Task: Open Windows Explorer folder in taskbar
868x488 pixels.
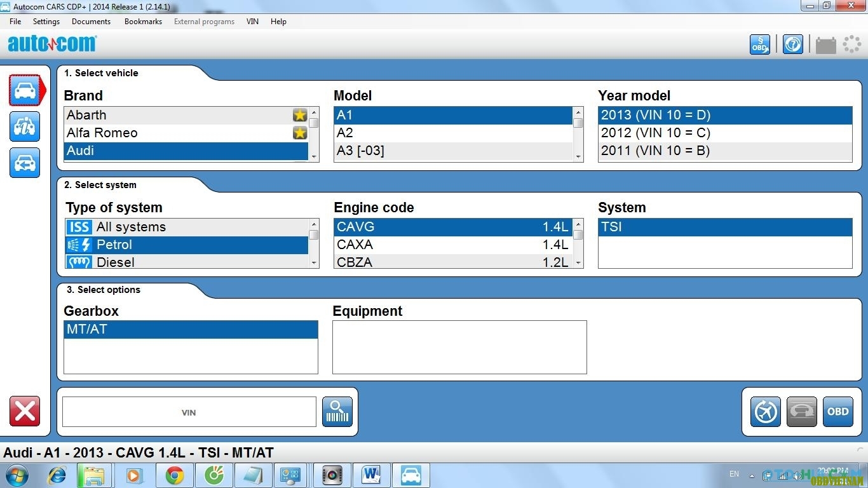Action: (x=94, y=475)
